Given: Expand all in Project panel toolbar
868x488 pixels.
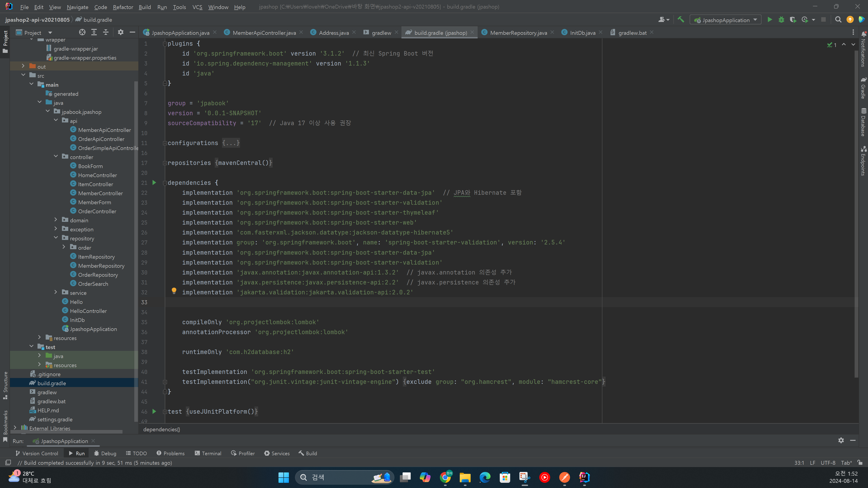Looking at the screenshot, I should [94, 32].
